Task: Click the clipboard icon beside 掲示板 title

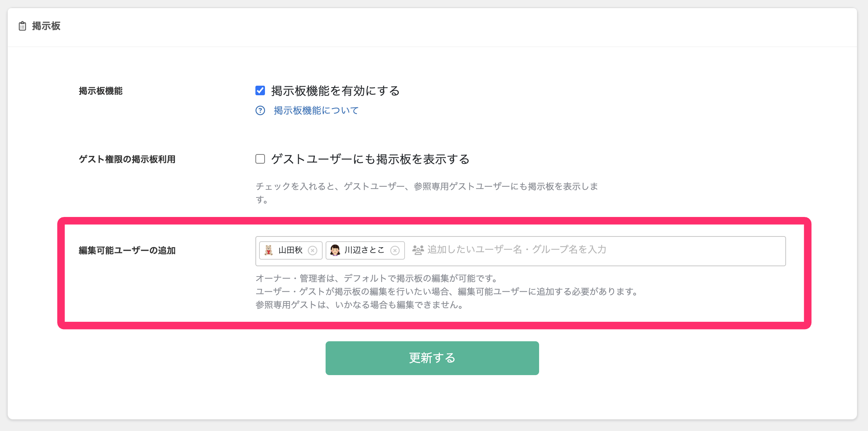Action: (x=22, y=26)
